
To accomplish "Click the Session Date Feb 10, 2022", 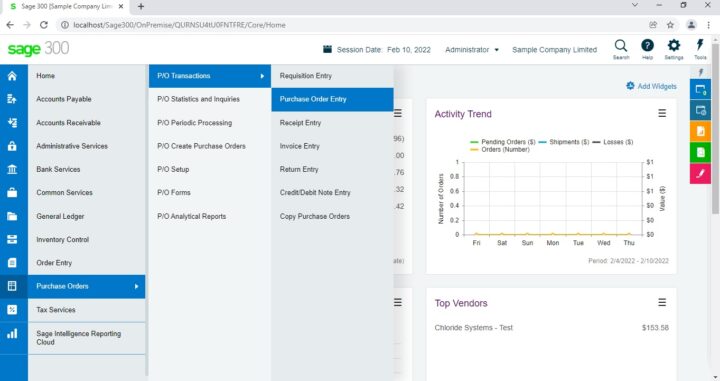I will (383, 50).
